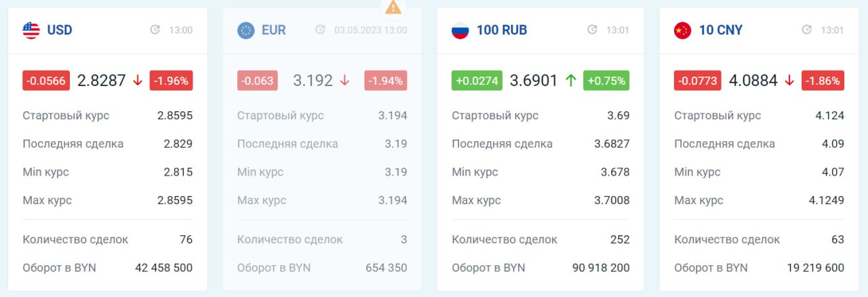
Task: Open the EUR currency title
Action: 274,30
